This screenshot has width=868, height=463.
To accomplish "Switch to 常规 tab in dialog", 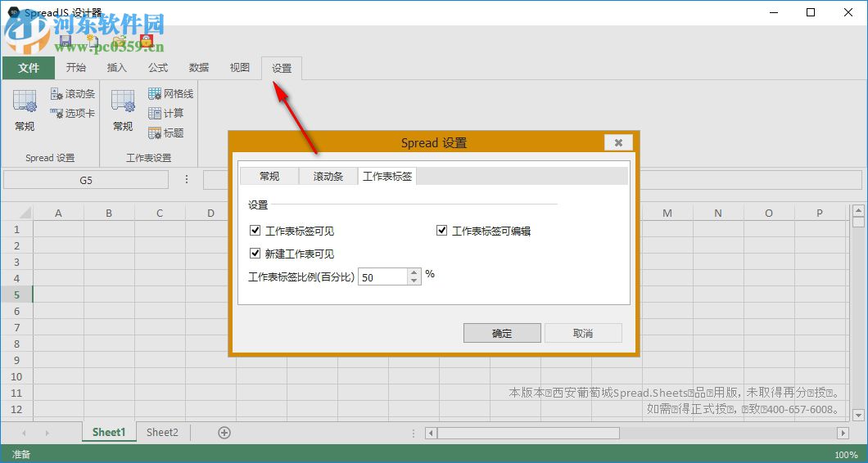I will pyautogui.click(x=269, y=177).
